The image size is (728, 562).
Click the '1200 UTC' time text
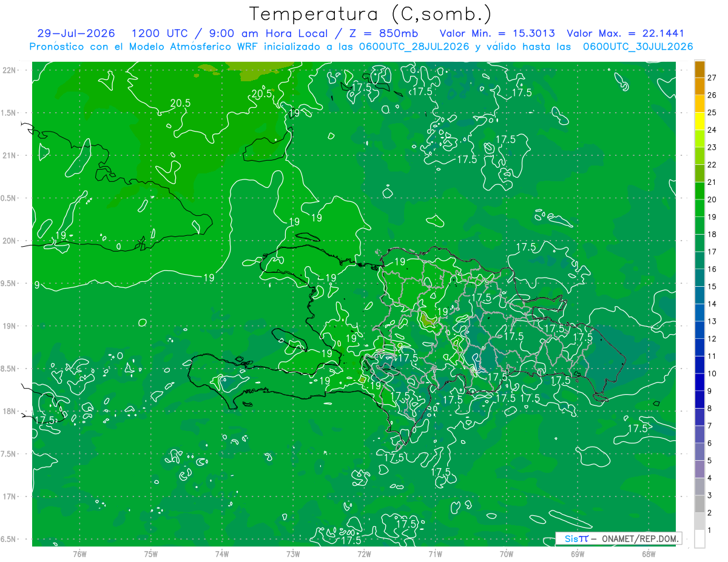[x=161, y=34]
